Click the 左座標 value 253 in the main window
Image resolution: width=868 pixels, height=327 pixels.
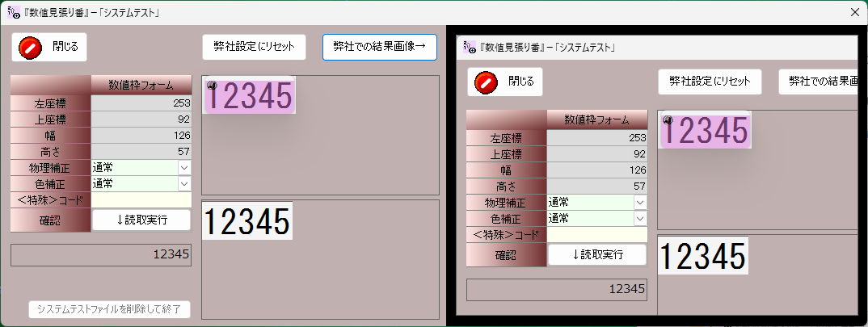click(x=141, y=103)
